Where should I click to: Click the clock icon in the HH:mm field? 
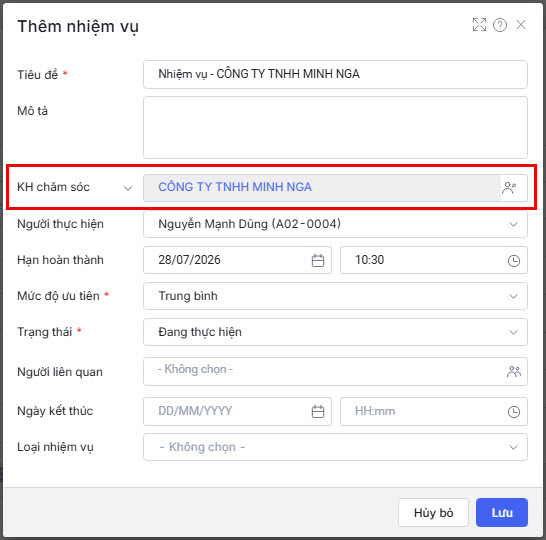tap(514, 412)
